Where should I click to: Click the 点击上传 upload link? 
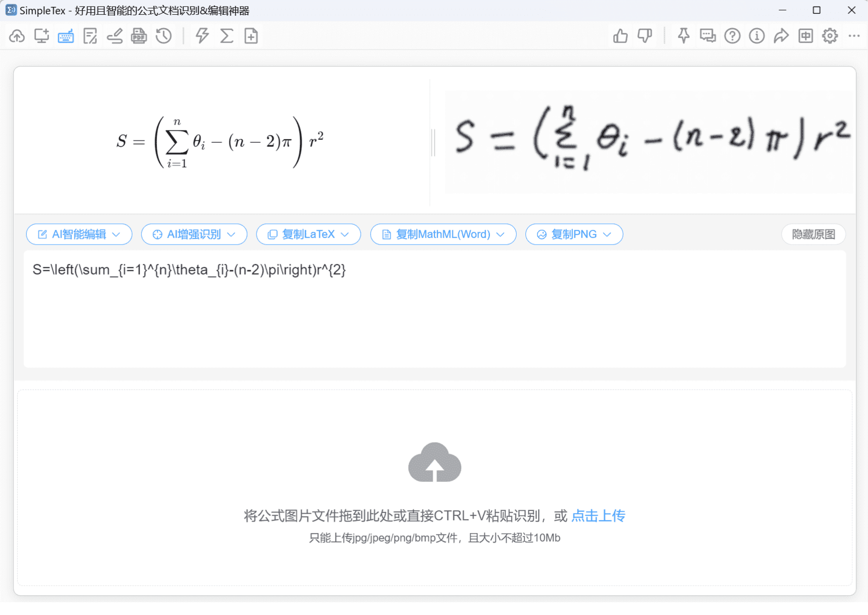[598, 515]
